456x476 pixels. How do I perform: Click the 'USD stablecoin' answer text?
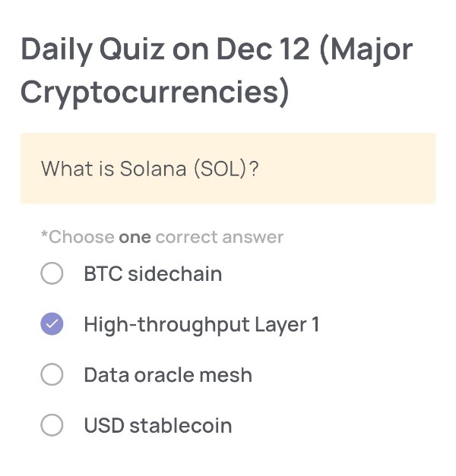pyautogui.click(x=158, y=425)
